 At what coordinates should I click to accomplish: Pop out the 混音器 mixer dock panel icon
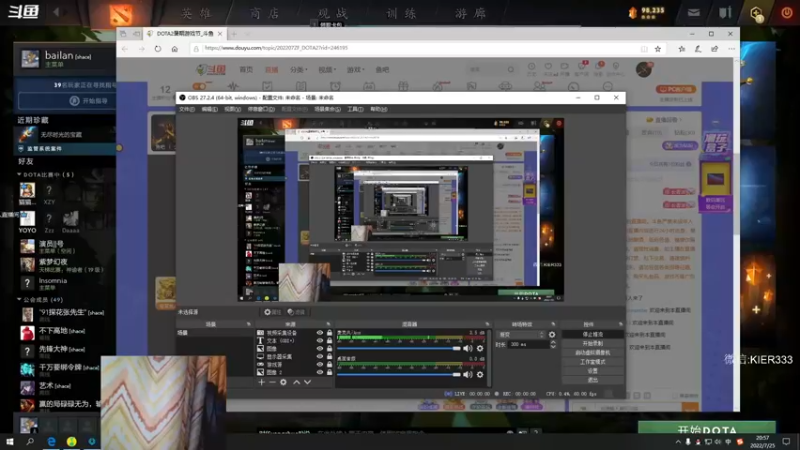pos(487,324)
